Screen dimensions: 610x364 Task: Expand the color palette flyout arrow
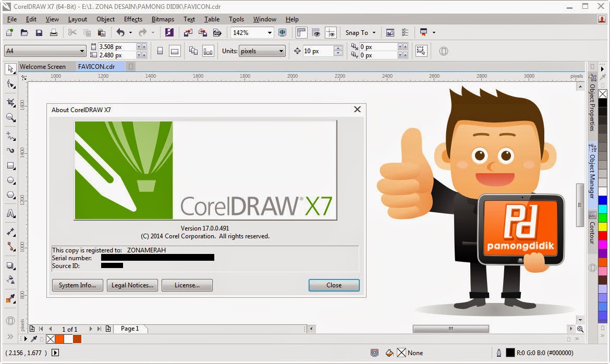click(602, 69)
